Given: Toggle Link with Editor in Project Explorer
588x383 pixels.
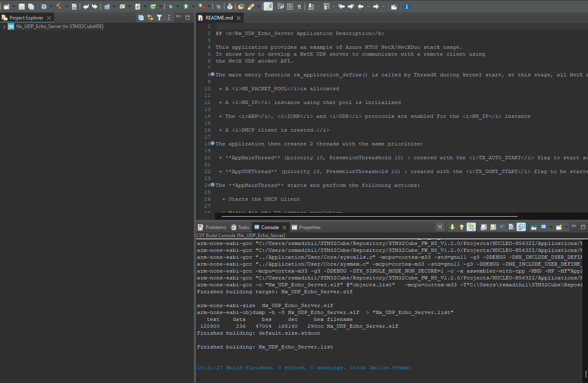Looking at the screenshot, I should pos(150,17).
